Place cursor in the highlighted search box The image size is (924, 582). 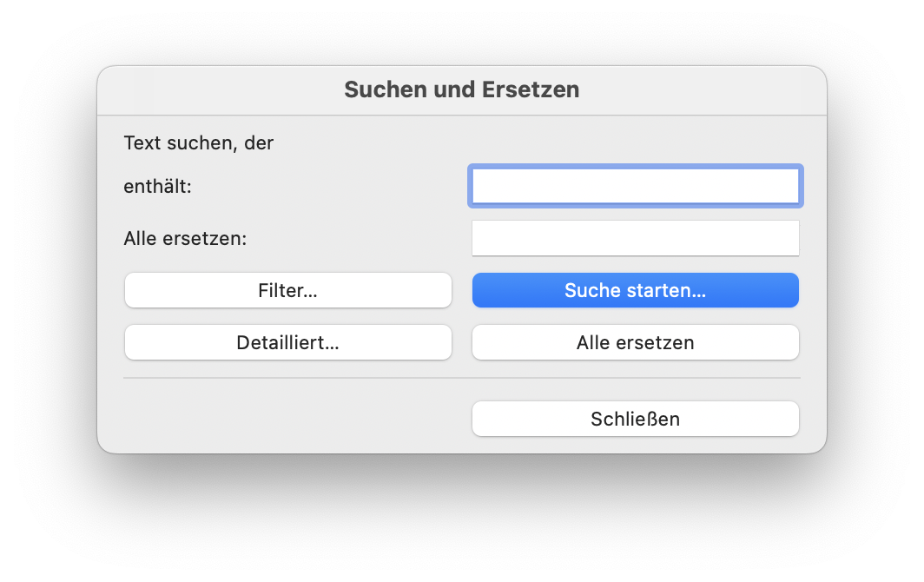click(x=636, y=187)
